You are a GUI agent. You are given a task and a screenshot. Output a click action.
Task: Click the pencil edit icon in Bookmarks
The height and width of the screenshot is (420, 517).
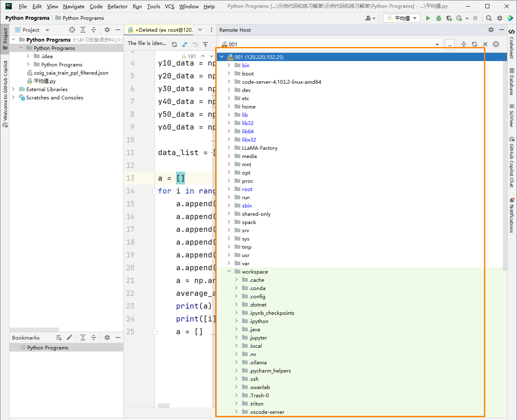[69, 337]
